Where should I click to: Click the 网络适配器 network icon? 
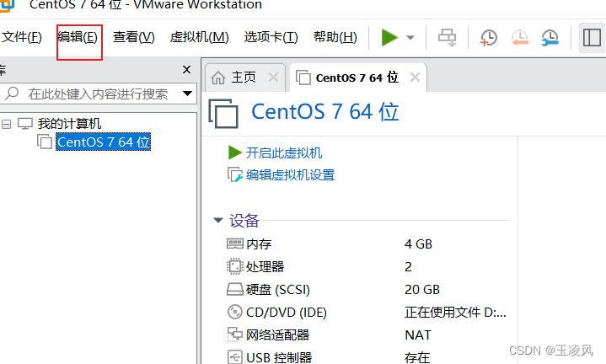(234, 335)
